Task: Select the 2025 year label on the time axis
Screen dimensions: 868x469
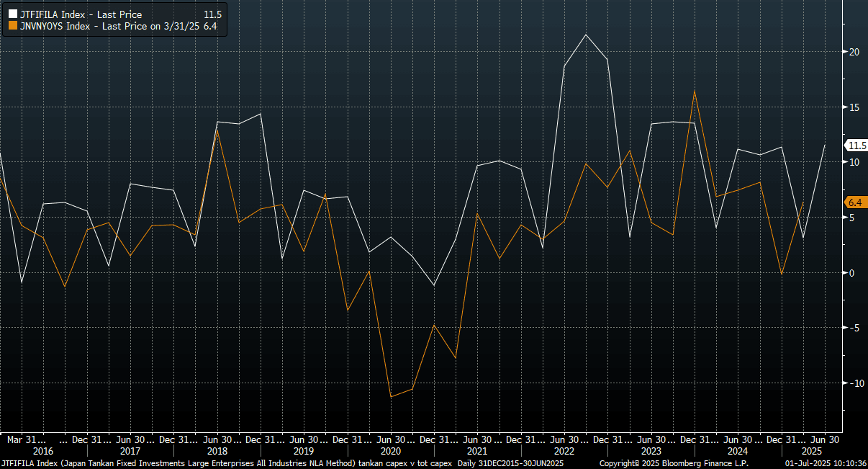Action: (811, 452)
